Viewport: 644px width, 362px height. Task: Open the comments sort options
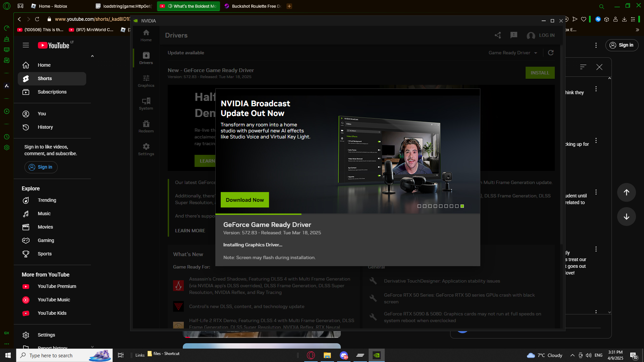[583, 67]
